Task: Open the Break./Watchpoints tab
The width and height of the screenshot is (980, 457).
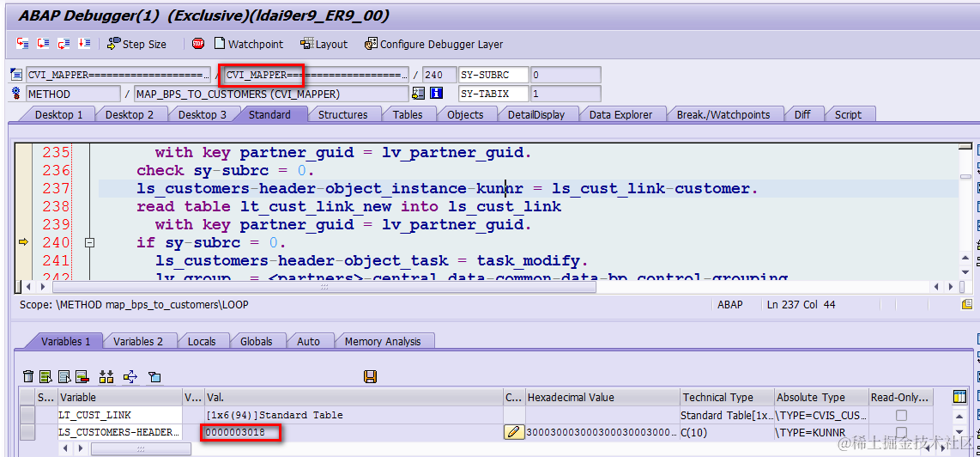Action: pyautogui.click(x=723, y=114)
